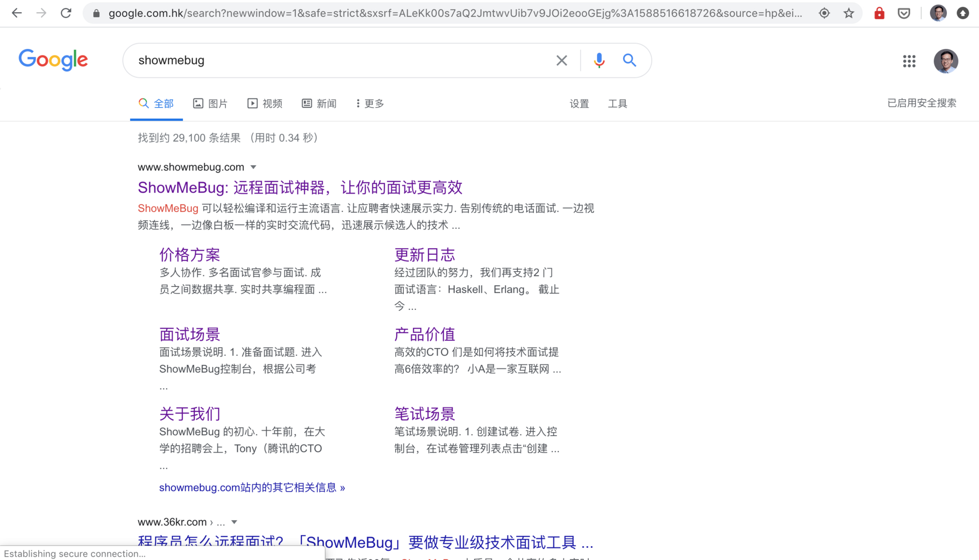The height and width of the screenshot is (560, 979).
Task: Select the 全部 results tab
Action: pyautogui.click(x=157, y=104)
